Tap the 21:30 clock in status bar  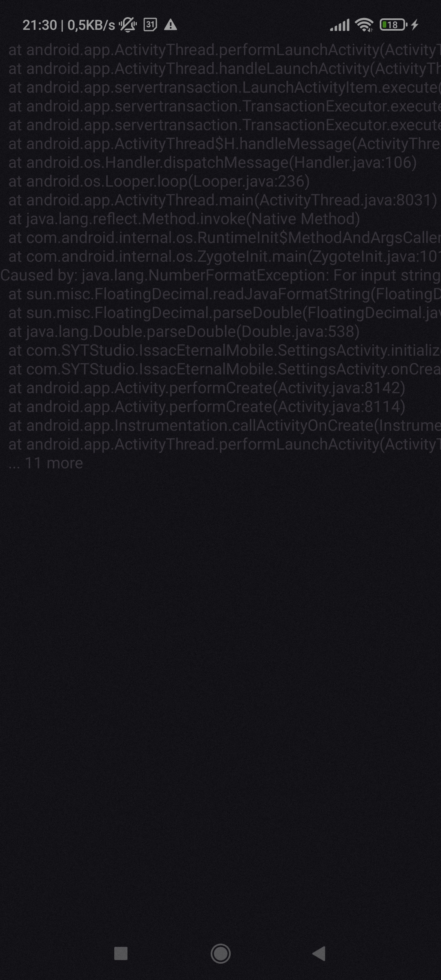[x=40, y=25]
